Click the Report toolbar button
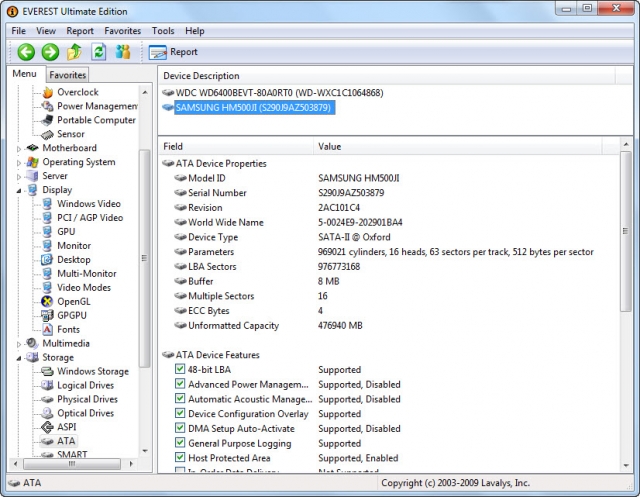The width and height of the screenshot is (640, 497). pos(173,52)
